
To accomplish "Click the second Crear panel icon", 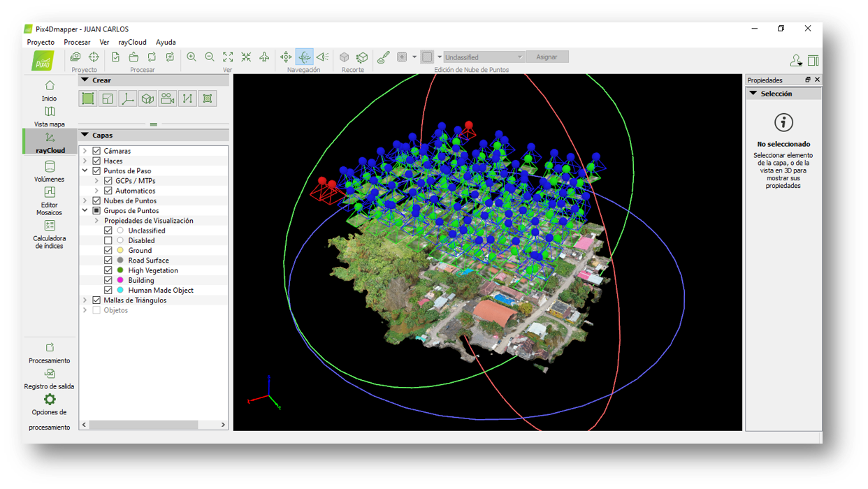I will [108, 98].
